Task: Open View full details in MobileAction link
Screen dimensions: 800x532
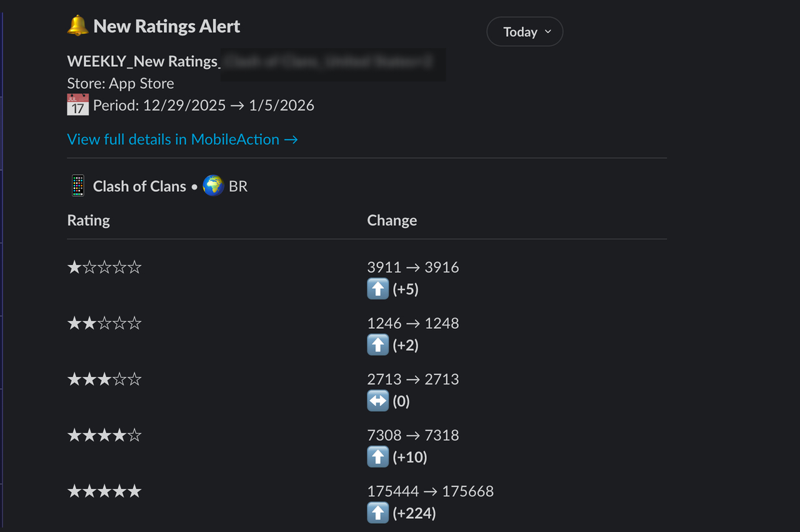Action: [x=182, y=139]
